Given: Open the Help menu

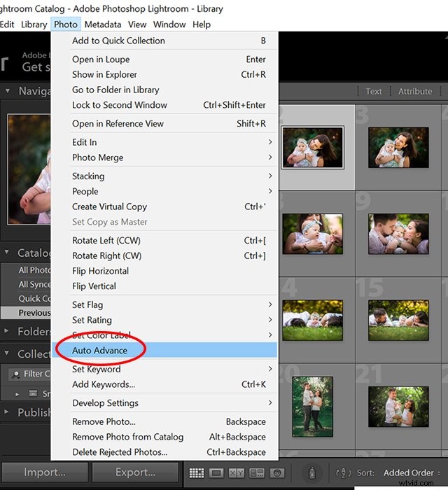Looking at the screenshot, I should (x=202, y=24).
